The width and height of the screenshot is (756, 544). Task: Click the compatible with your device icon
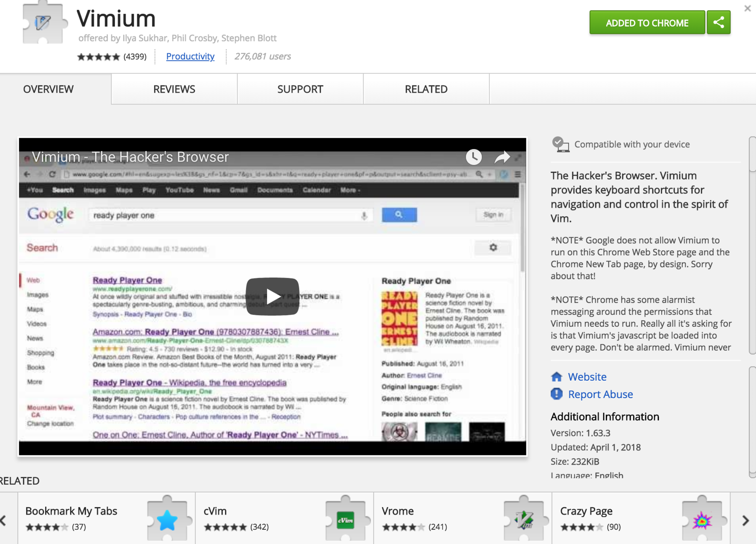(x=560, y=144)
